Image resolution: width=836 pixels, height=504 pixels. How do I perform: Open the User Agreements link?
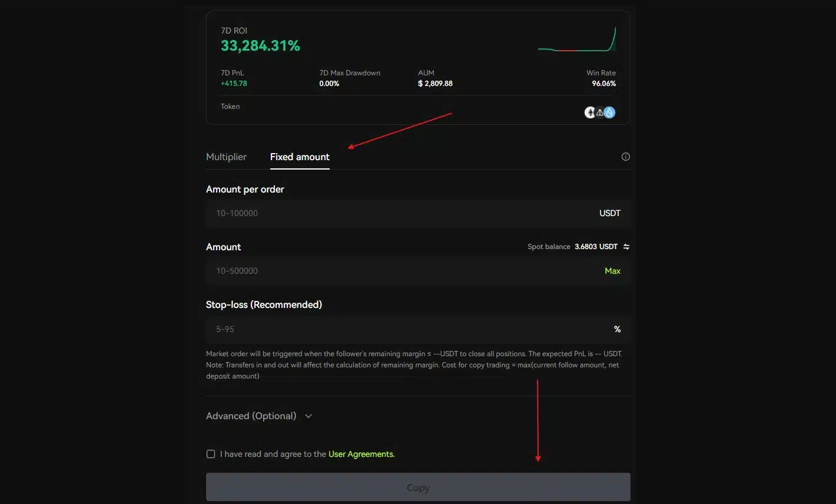(361, 454)
